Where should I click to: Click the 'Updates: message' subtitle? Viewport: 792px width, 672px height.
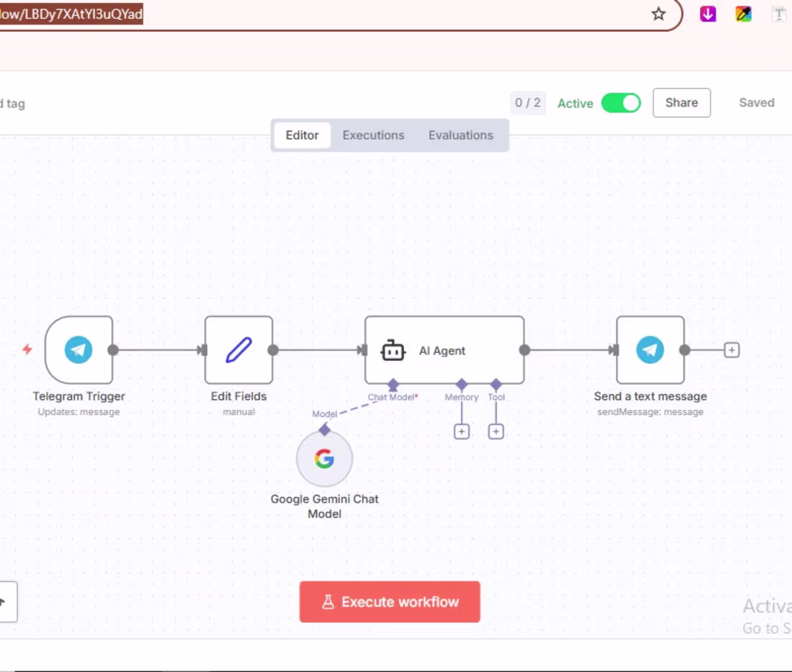78,412
